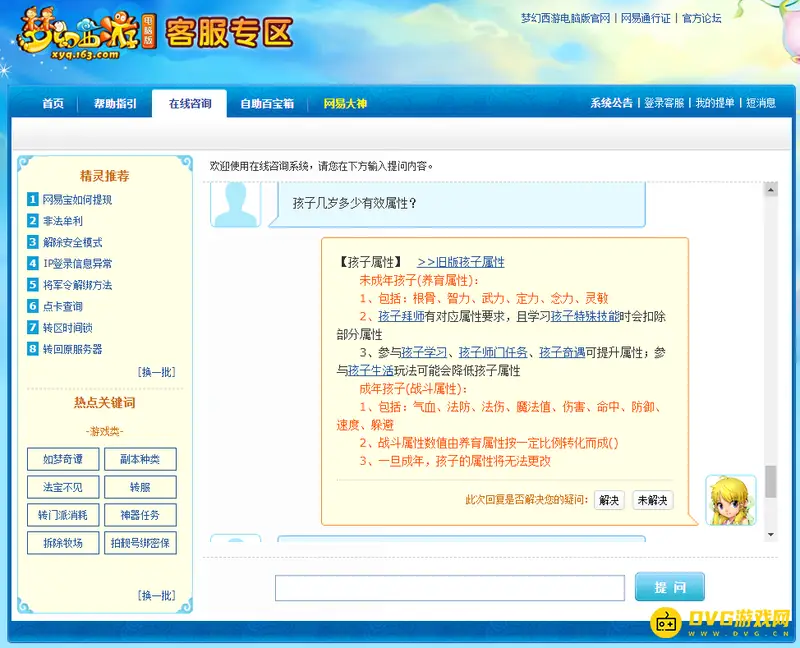Open recommended item 点卡查询
This screenshot has width=800, height=648.
pyautogui.click(x=63, y=307)
